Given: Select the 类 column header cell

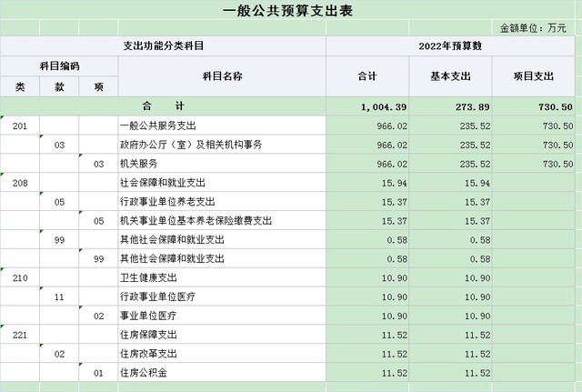Looking at the screenshot, I should pyautogui.click(x=20, y=86).
